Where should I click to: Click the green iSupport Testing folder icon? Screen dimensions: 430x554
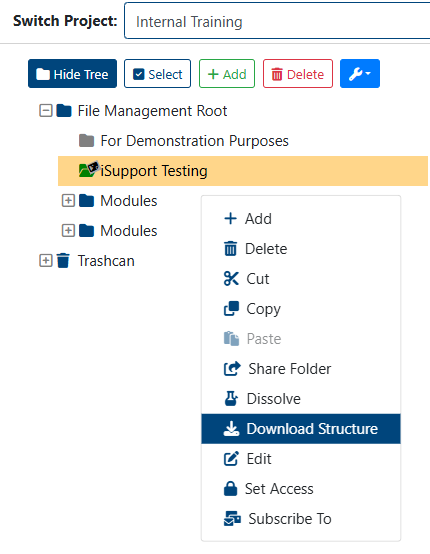[x=88, y=170]
